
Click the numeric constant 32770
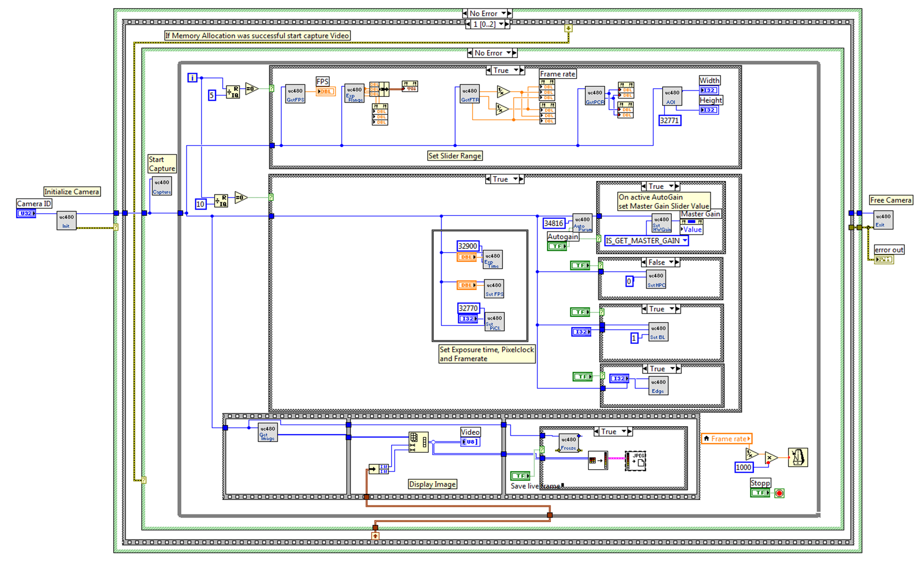[468, 308]
